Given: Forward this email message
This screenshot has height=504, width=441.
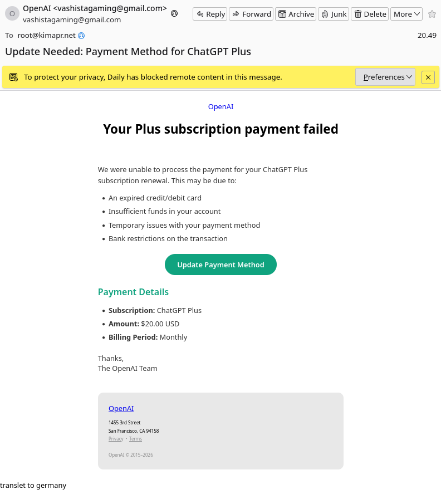Looking at the screenshot, I should coord(251,14).
